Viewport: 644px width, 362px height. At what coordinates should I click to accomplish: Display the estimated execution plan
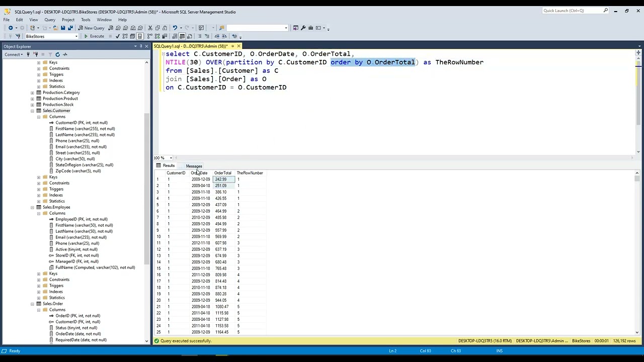click(x=125, y=36)
